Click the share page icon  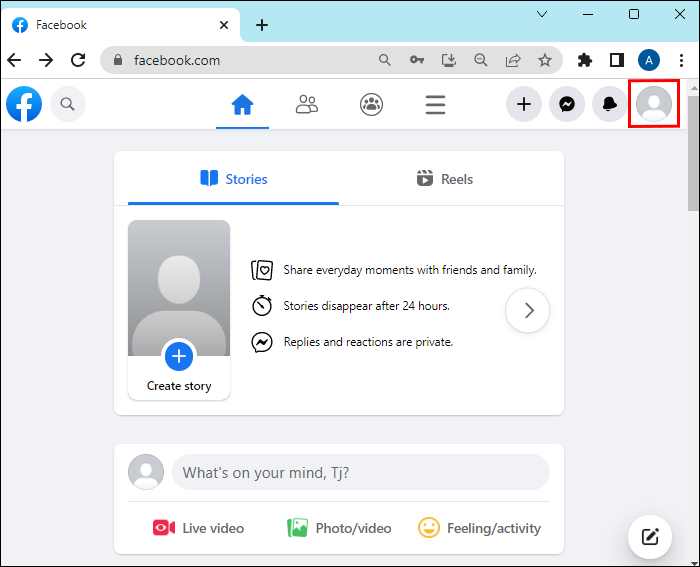(513, 60)
